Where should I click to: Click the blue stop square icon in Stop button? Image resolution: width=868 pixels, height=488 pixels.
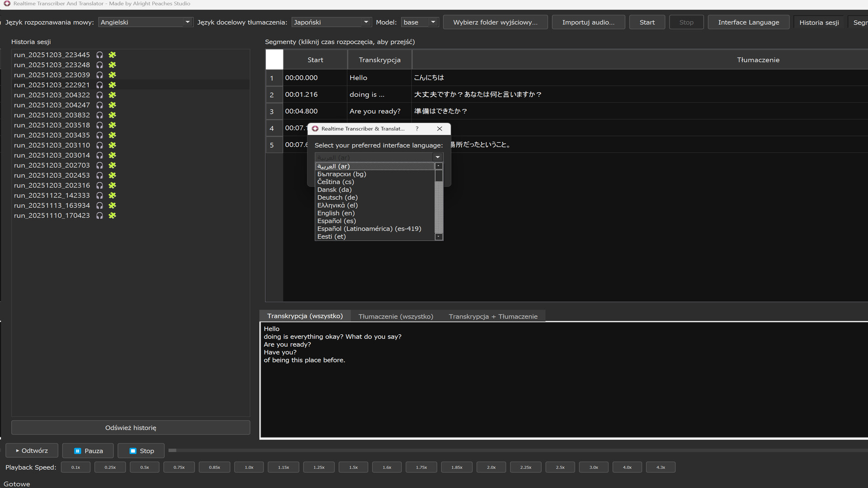133,450
